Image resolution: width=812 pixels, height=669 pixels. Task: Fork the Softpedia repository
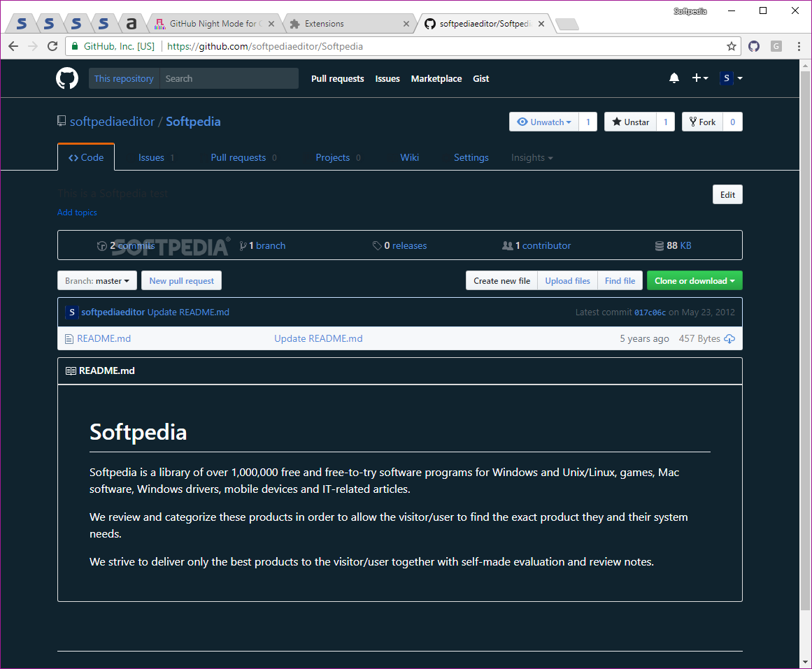pyautogui.click(x=702, y=122)
